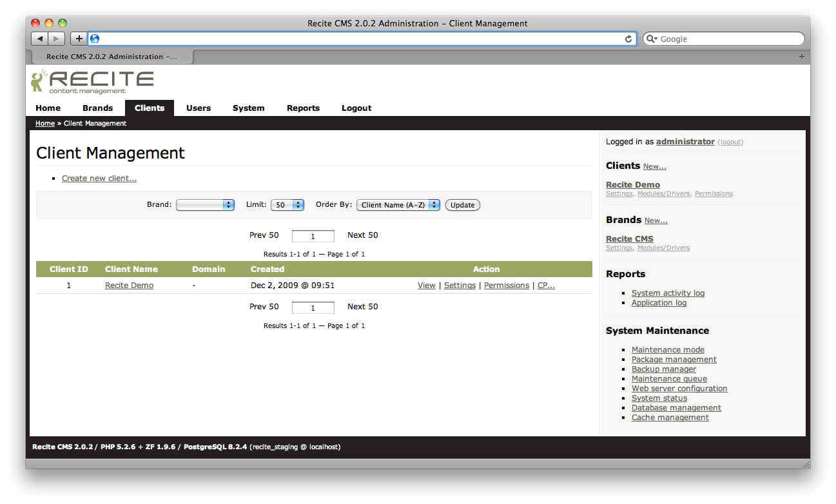This screenshot has height=504, width=836.
Task: Open Cache management
Action: click(670, 418)
